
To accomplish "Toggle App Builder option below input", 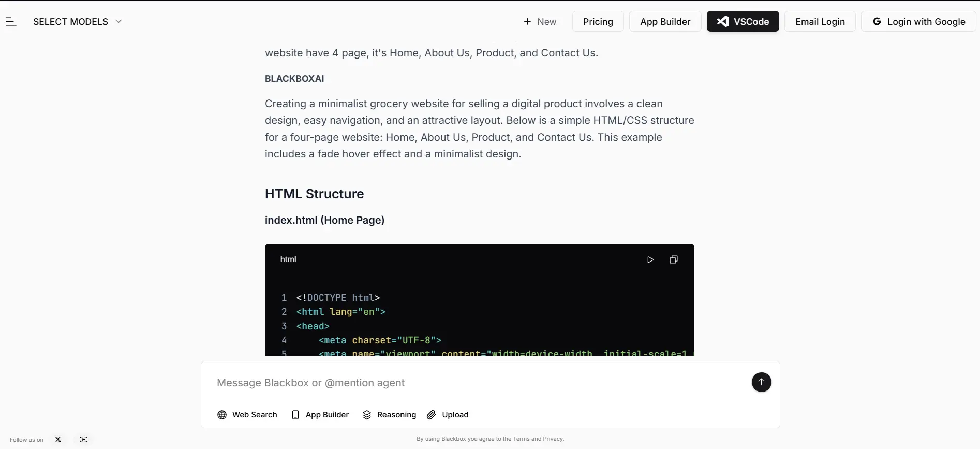I will pyautogui.click(x=320, y=415).
